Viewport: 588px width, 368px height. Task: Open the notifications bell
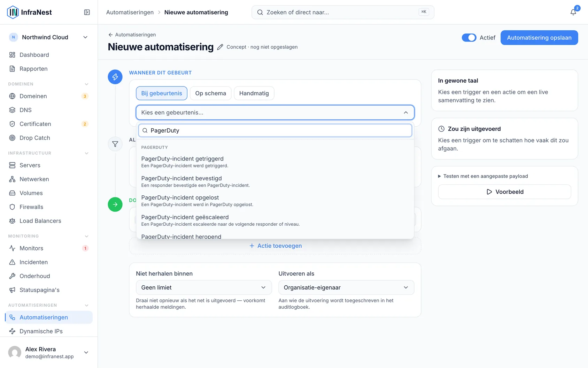pyautogui.click(x=573, y=12)
